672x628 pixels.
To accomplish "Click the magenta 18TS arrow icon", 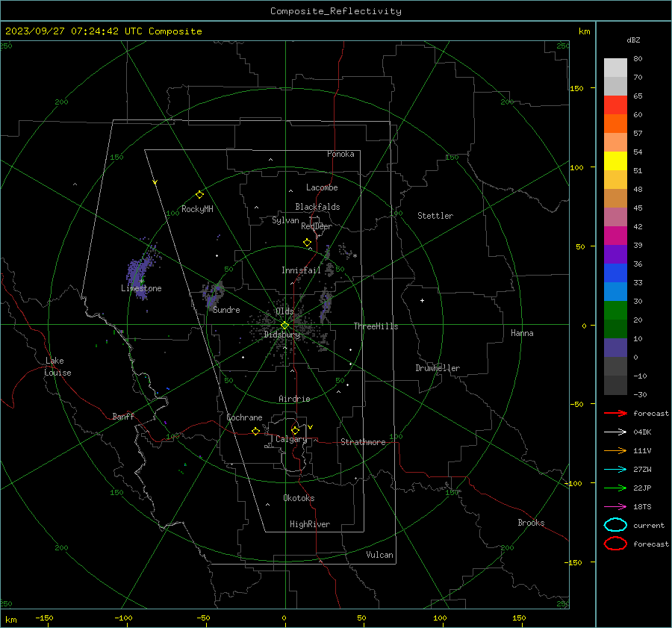I will (x=615, y=507).
